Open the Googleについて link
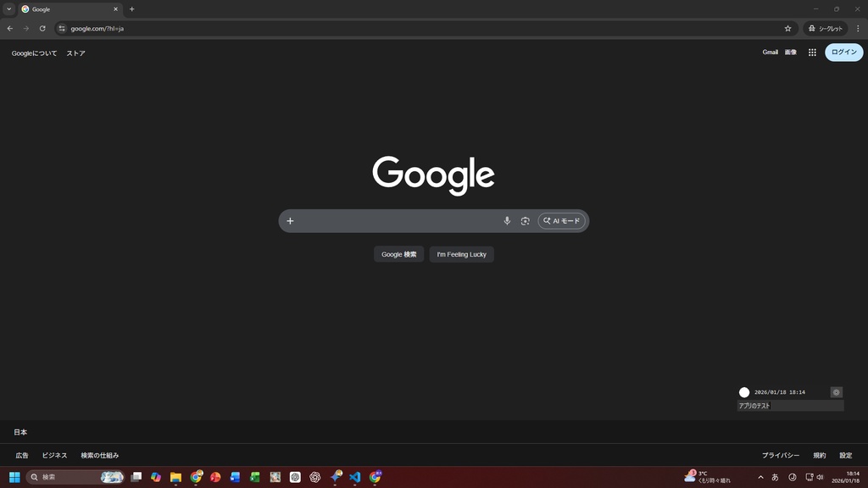Image resolution: width=868 pixels, height=488 pixels. pos(34,53)
